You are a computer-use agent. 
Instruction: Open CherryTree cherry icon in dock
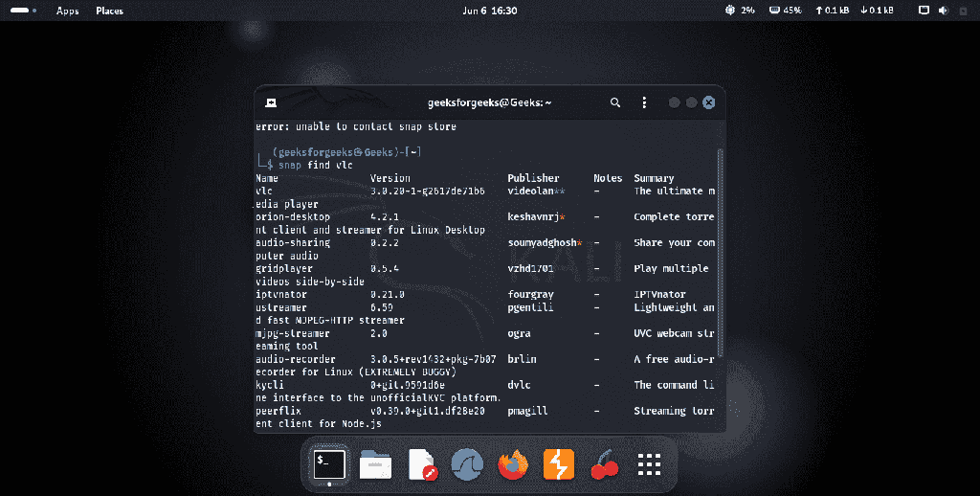[605, 466]
